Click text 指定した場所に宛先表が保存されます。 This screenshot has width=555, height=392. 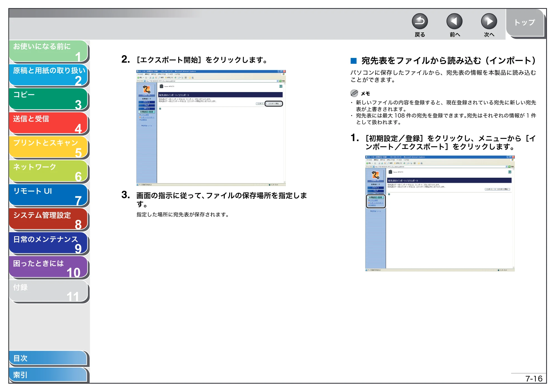tap(183, 215)
